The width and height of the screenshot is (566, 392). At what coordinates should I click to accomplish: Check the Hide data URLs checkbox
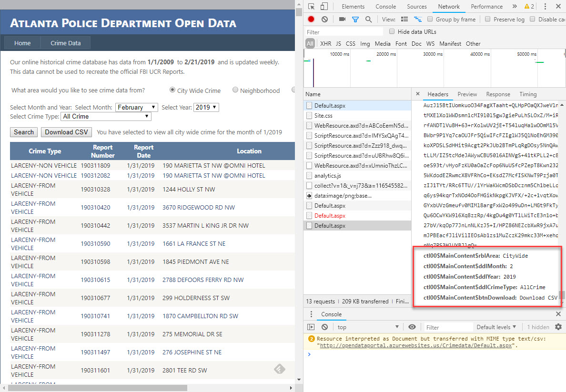coord(392,31)
